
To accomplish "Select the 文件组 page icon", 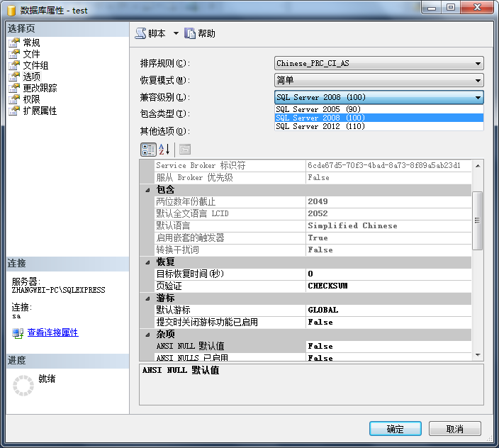I will click(14, 65).
